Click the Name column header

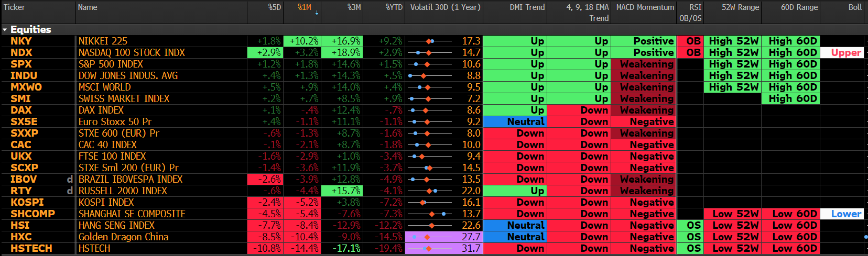pyautogui.click(x=88, y=7)
